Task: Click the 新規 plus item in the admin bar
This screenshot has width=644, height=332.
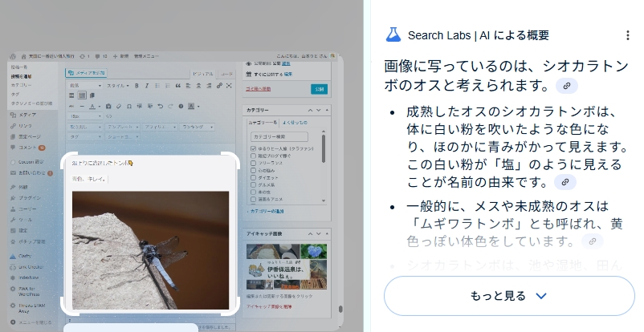Action: (120, 56)
